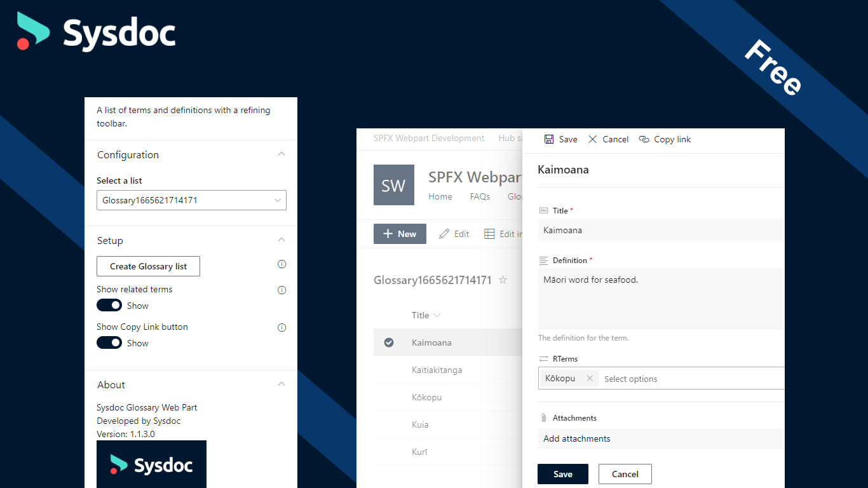Click the Create Glossary list button
868x488 pixels.
[x=148, y=266]
